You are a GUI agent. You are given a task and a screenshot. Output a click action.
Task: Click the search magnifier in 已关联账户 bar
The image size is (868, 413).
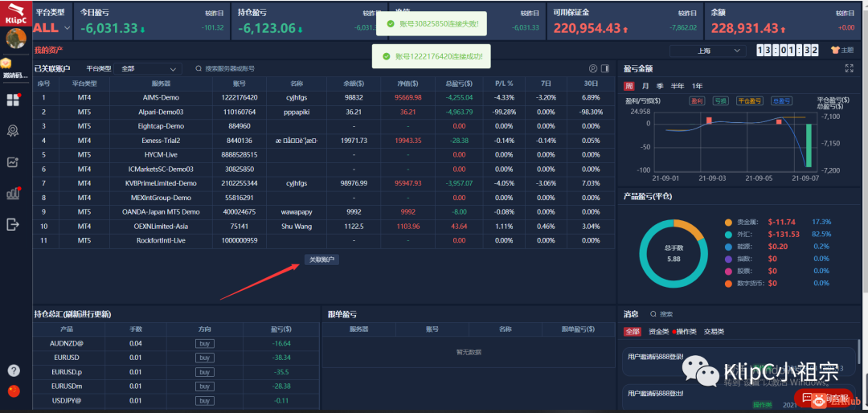pyautogui.click(x=199, y=68)
